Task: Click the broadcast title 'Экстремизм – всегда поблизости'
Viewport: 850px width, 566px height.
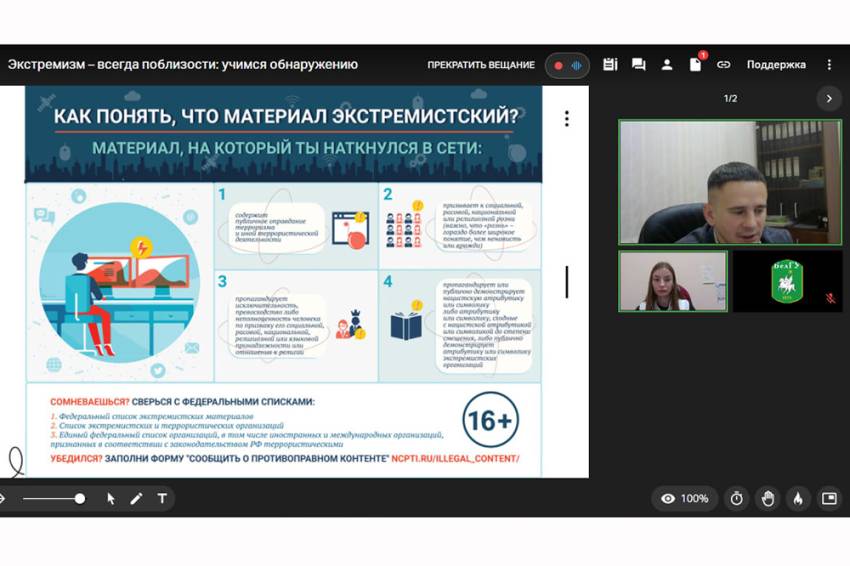Action: click(x=183, y=65)
